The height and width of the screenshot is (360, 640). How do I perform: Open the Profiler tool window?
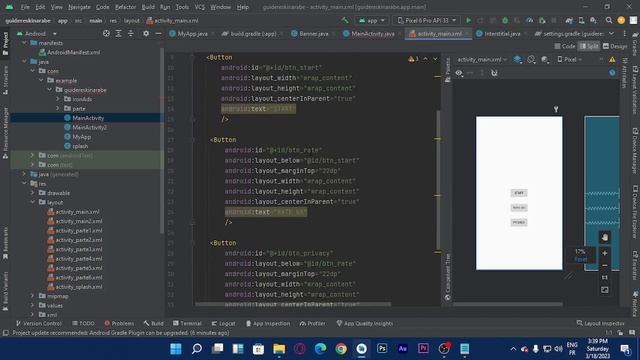(313, 323)
